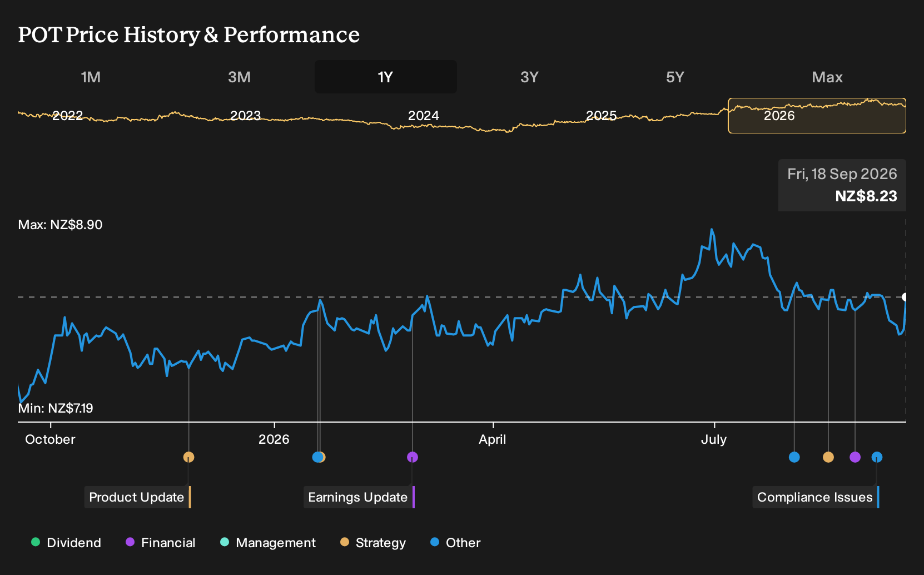This screenshot has height=575, width=924.
Task: Jump to 2025 on the overview chart
Action: point(601,116)
